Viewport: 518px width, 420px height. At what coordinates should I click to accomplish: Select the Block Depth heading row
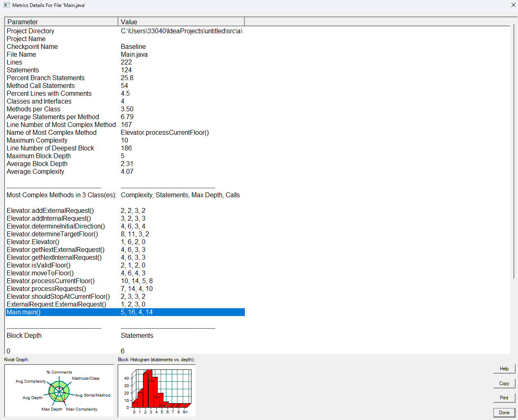click(x=125, y=336)
